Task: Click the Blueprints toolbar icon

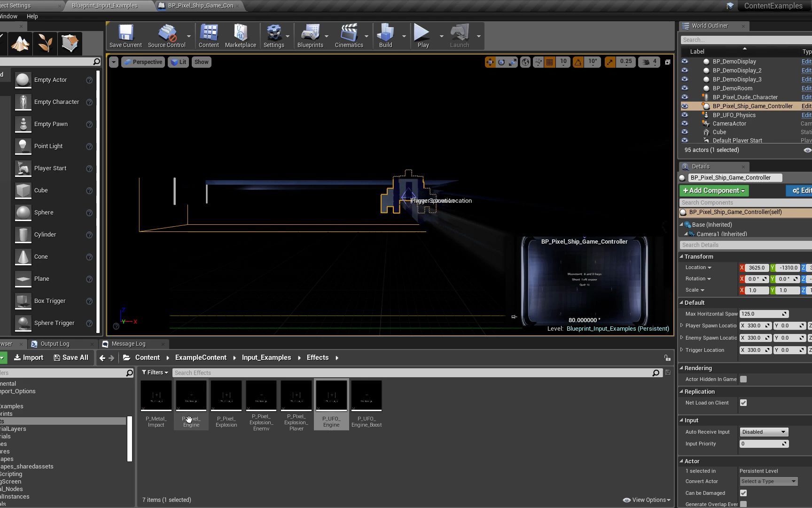Action: [310, 36]
